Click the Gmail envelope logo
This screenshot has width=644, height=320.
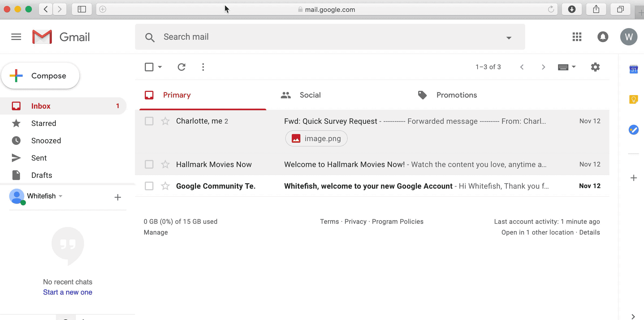[42, 37]
